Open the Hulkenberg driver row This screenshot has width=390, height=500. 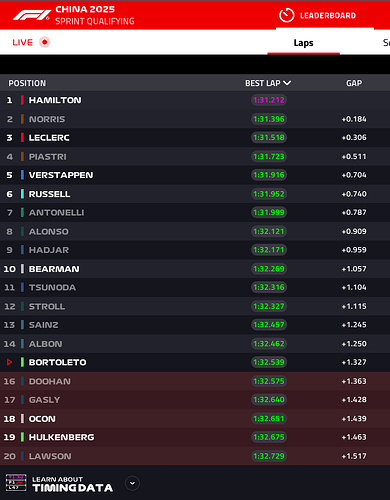(195, 437)
